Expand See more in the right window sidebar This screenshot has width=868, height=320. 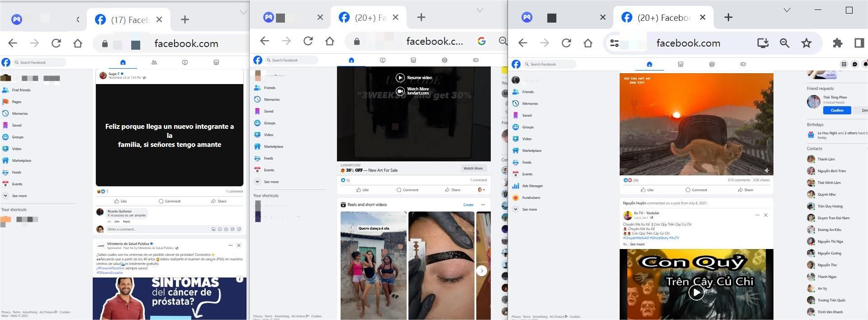point(529,209)
